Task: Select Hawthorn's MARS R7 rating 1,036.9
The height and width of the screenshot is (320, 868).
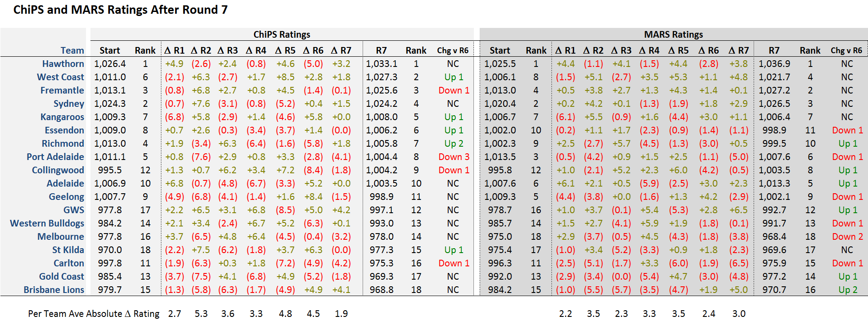Action: click(774, 64)
